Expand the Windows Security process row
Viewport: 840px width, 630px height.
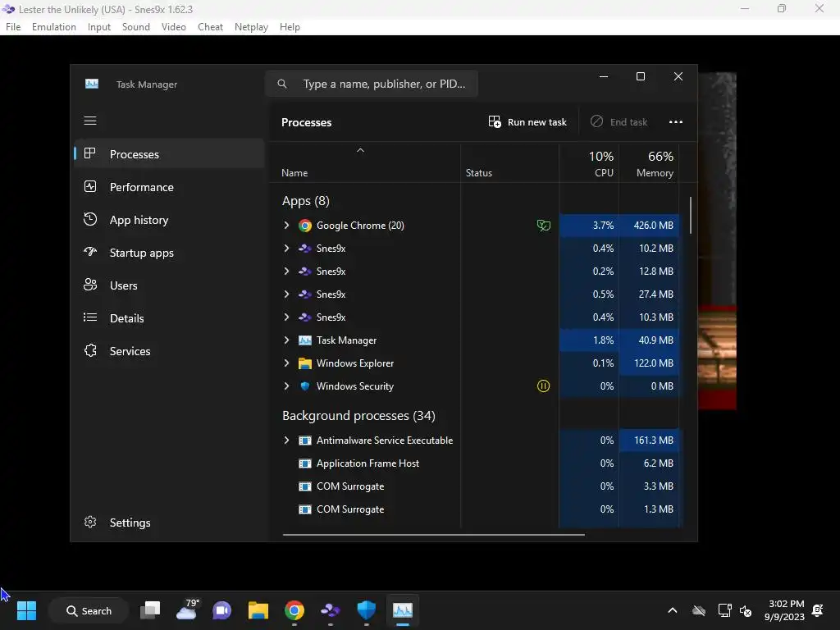pyautogui.click(x=286, y=386)
